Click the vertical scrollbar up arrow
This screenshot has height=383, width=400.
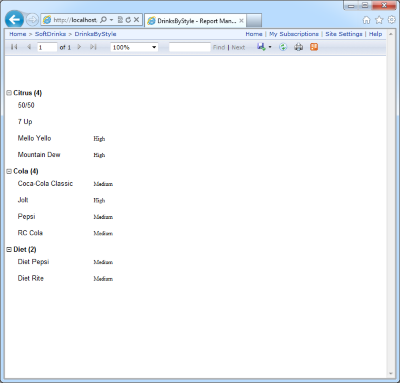[x=391, y=34]
